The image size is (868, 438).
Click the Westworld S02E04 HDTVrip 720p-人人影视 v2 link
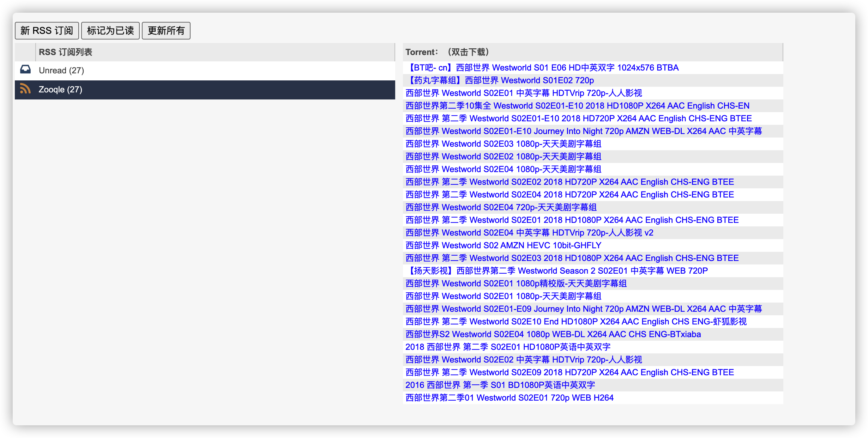point(530,233)
